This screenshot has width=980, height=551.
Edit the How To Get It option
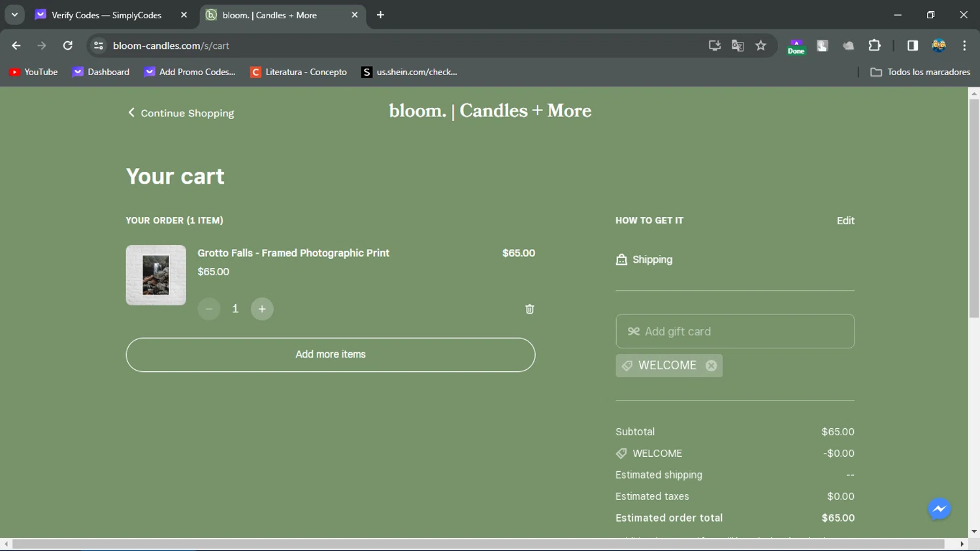(845, 221)
